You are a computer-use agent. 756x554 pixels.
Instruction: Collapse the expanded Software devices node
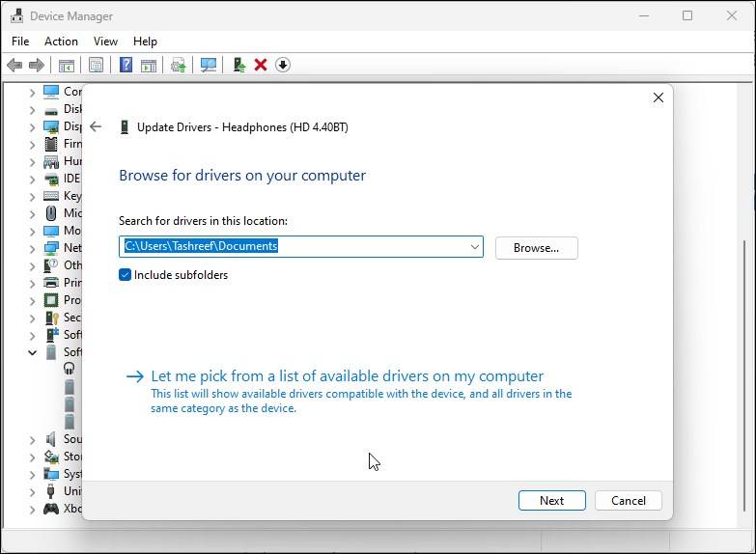[x=32, y=352]
